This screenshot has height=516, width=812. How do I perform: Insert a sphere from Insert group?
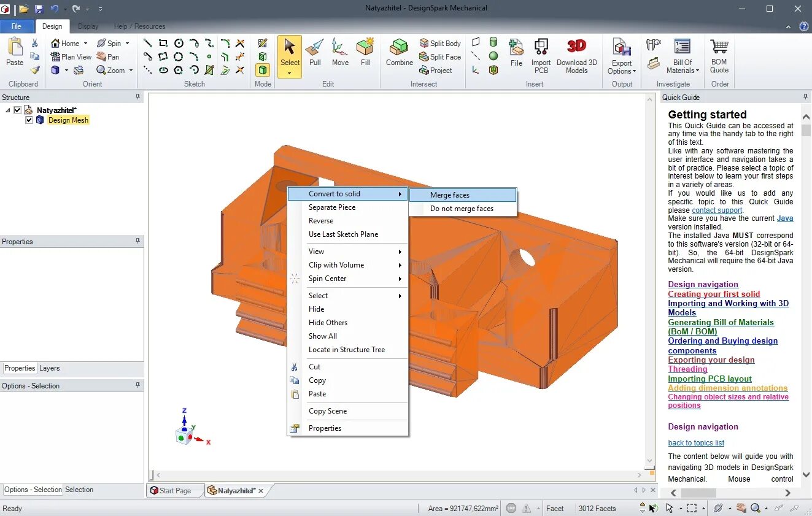coord(493,56)
